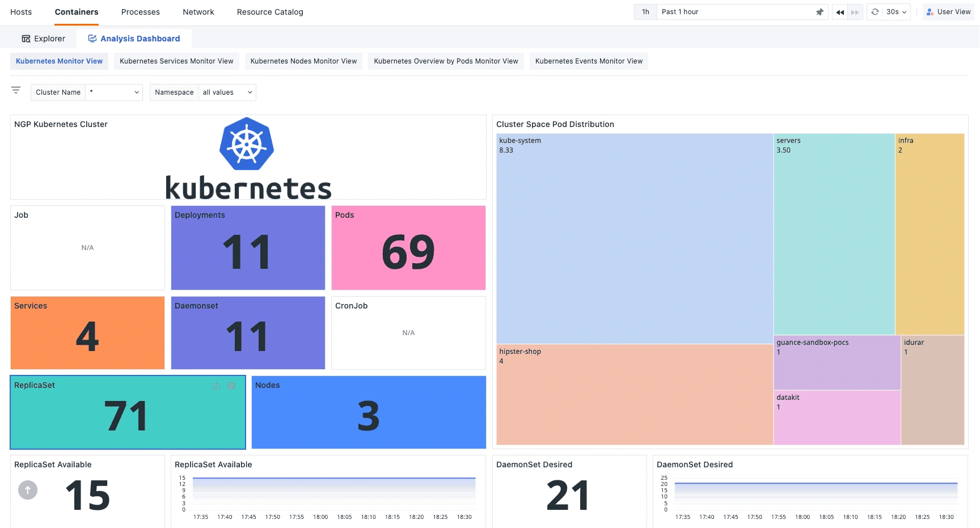The image size is (980, 528).
Task: Open the Network tab
Action: pyautogui.click(x=198, y=12)
